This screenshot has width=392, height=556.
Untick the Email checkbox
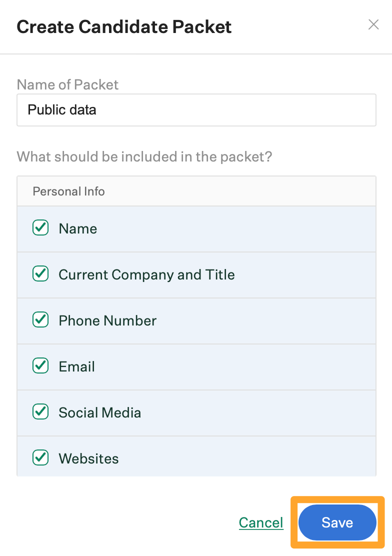coord(40,366)
